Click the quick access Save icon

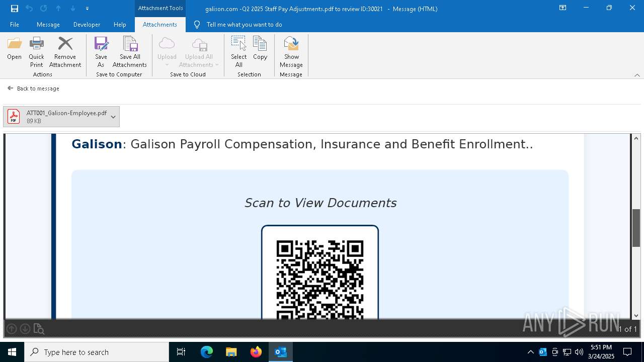point(15,9)
